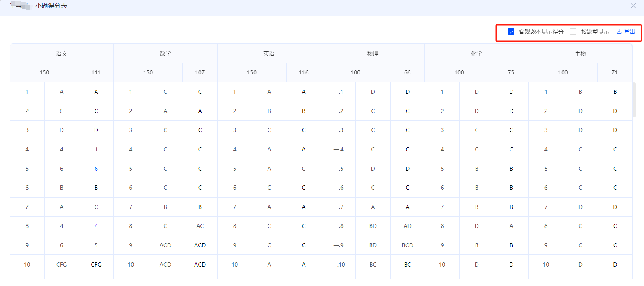
Task: Click question label —.2 in 物理
Action: click(338, 111)
